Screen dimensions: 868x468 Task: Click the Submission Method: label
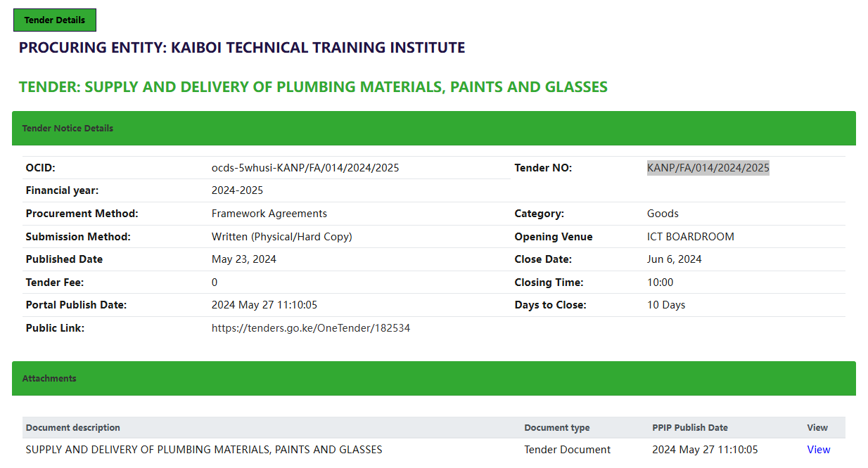pos(78,237)
